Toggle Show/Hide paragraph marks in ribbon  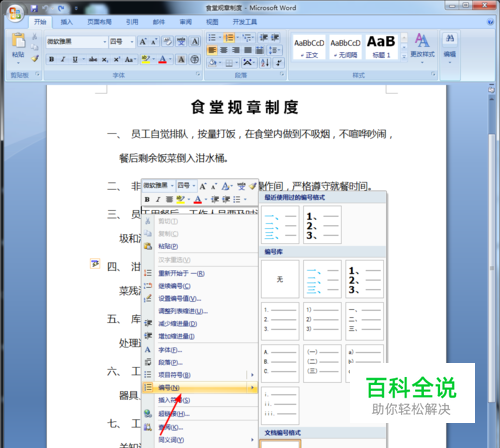tap(278, 62)
